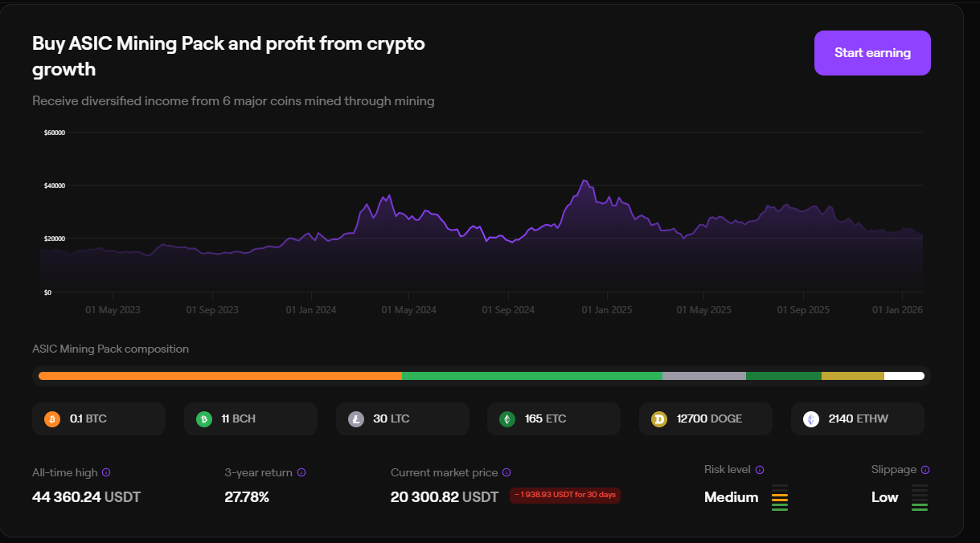Click the 01 May 2023 chart axis label
The height and width of the screenshot is (543, 980).
113,310
